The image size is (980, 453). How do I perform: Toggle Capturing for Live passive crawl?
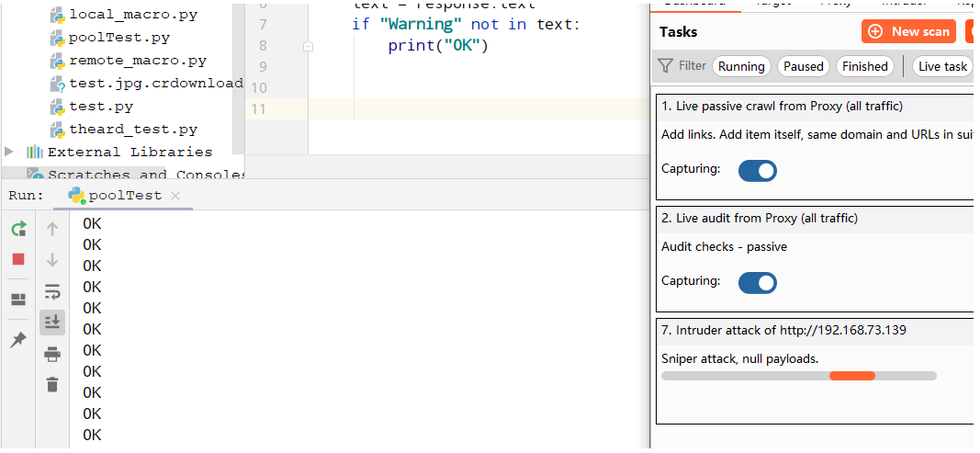point(758,170)
